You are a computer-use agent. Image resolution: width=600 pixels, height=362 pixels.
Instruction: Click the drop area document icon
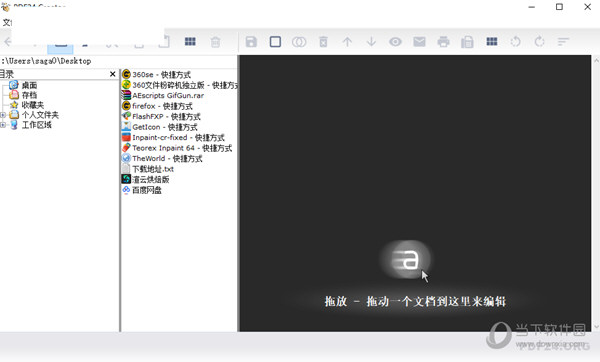tap(406, 259)
